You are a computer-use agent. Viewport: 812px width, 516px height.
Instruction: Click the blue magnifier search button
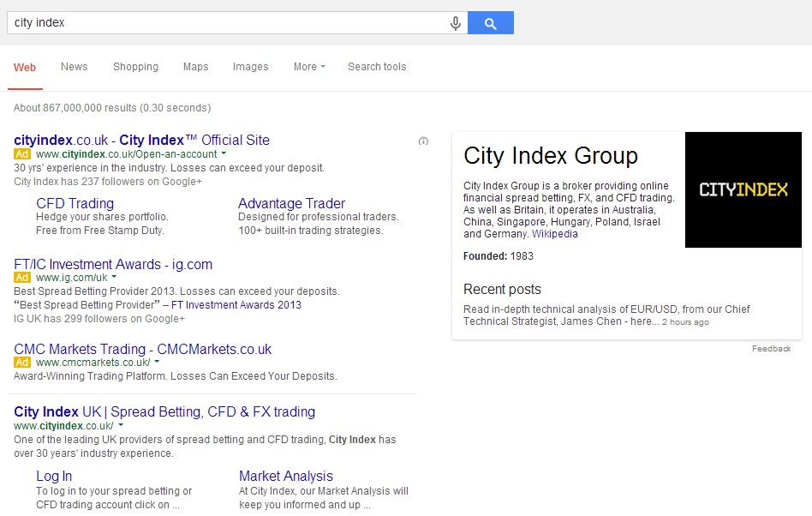(x=491, y=23)
